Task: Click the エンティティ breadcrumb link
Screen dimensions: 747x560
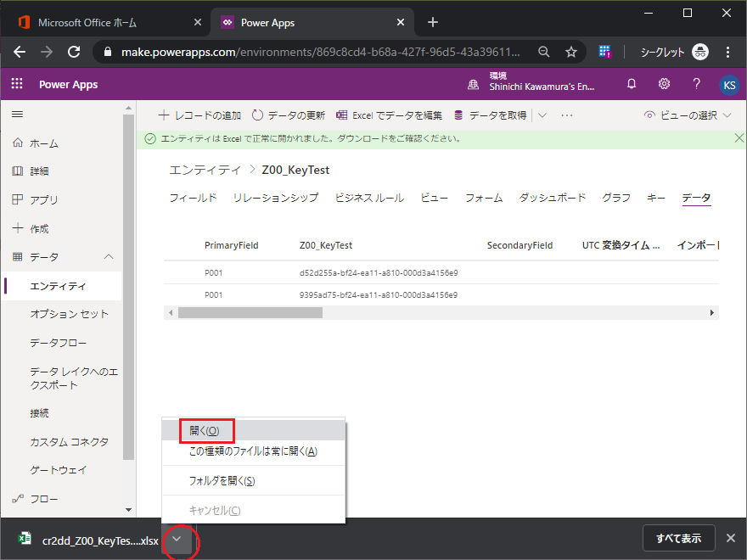Action: (205, 170)
